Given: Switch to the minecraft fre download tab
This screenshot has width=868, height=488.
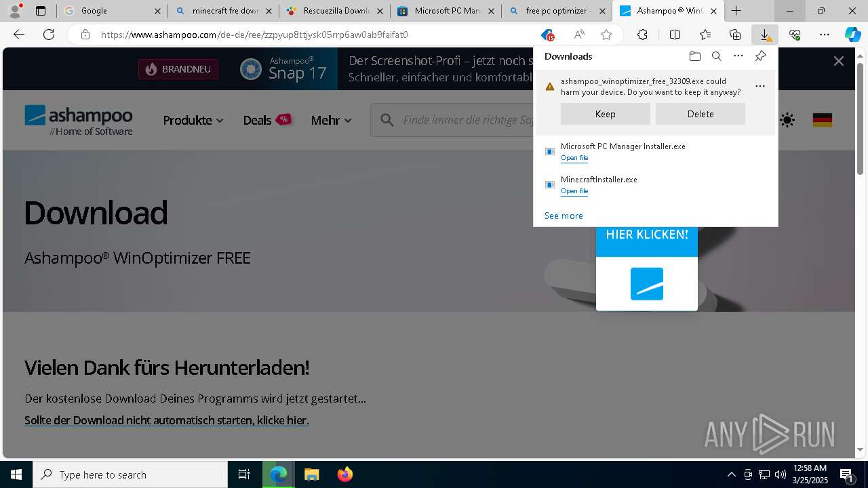Looking at the screenshot, I should [x=223, y=11].
